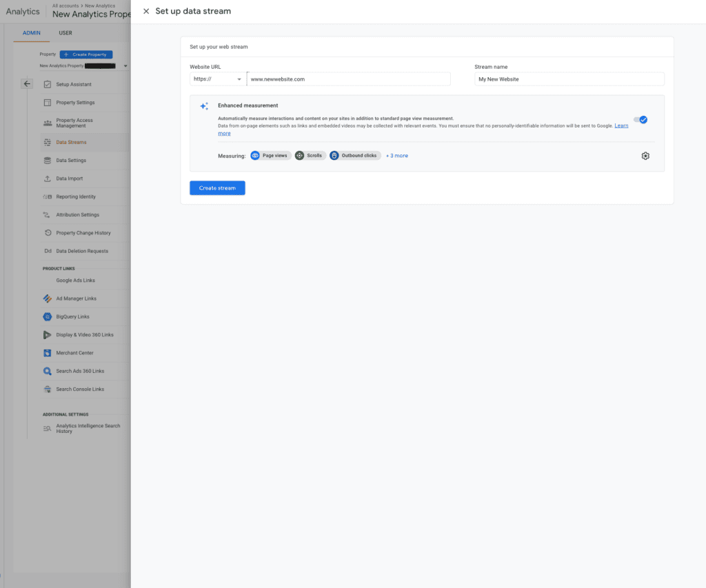Image resolution: width=706 pixels, height=588 pixels.
Task: Open the https:// protocol dropdown
Action: click(216, 79)
